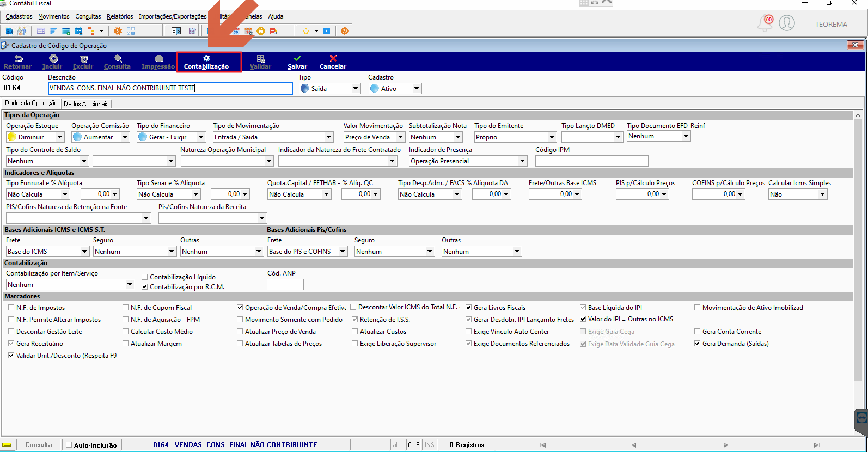
Task: Open the Cadastros menu
Action: click(x=19, y=16)
